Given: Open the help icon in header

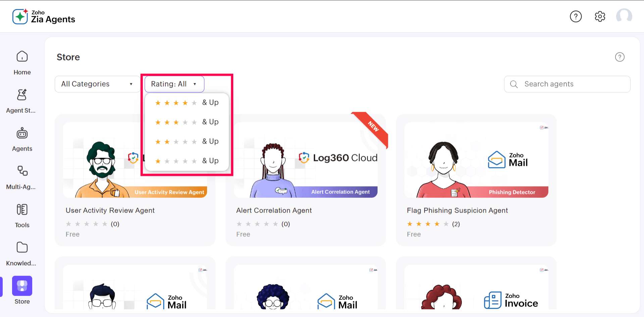Looking at the screenshot, I should (x=576, y=16).
